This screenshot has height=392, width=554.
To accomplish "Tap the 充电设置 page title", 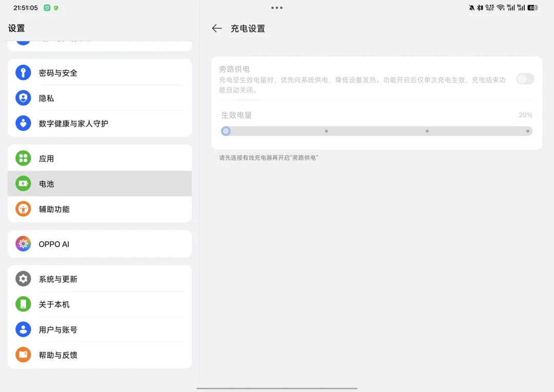I will (x=248, y=28).
